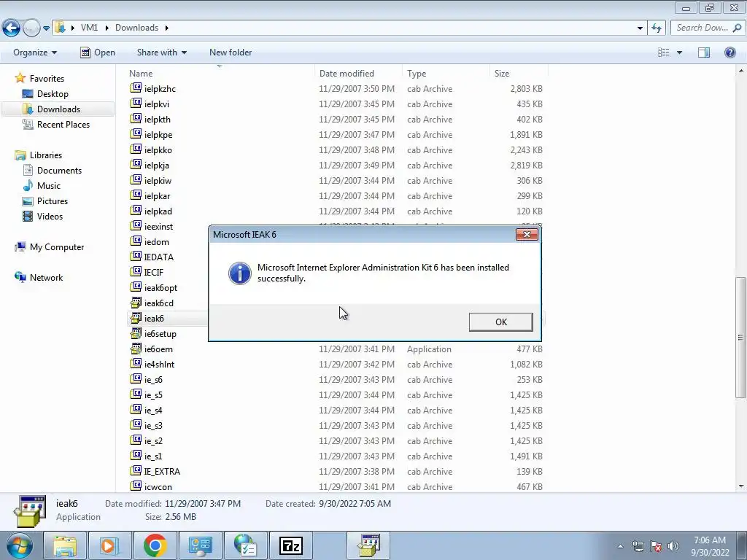Click the volume icon in the system tray
Image resolution: width=747 pixels, height=560 pixels.
(x=673, y=546)
